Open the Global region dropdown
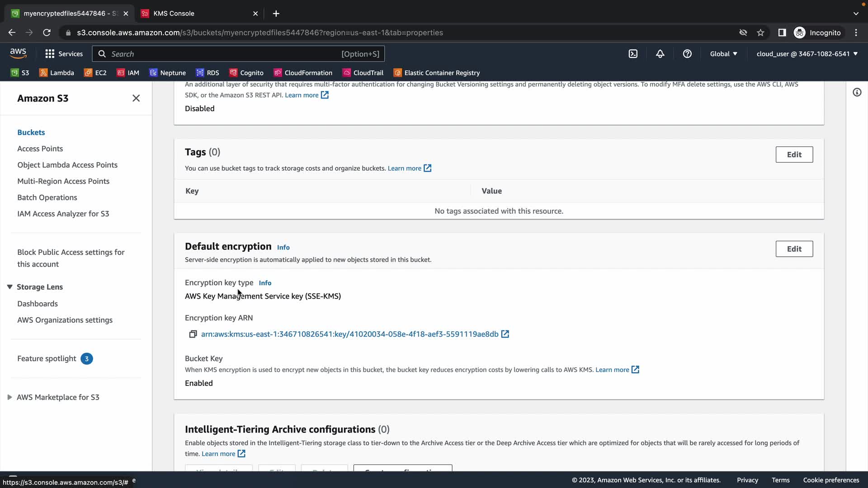The image size is (868, 488). [723, 54]
